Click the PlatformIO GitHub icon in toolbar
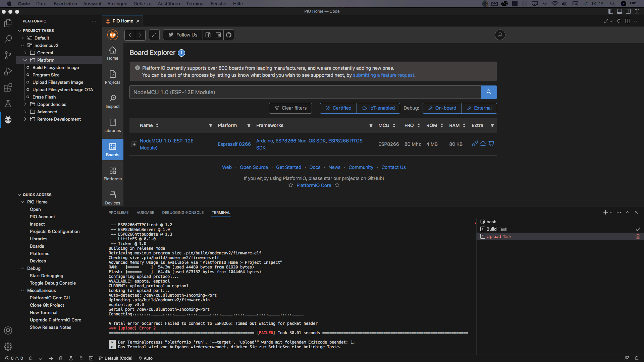The image size is (644, 362). (x=228, y=35)
